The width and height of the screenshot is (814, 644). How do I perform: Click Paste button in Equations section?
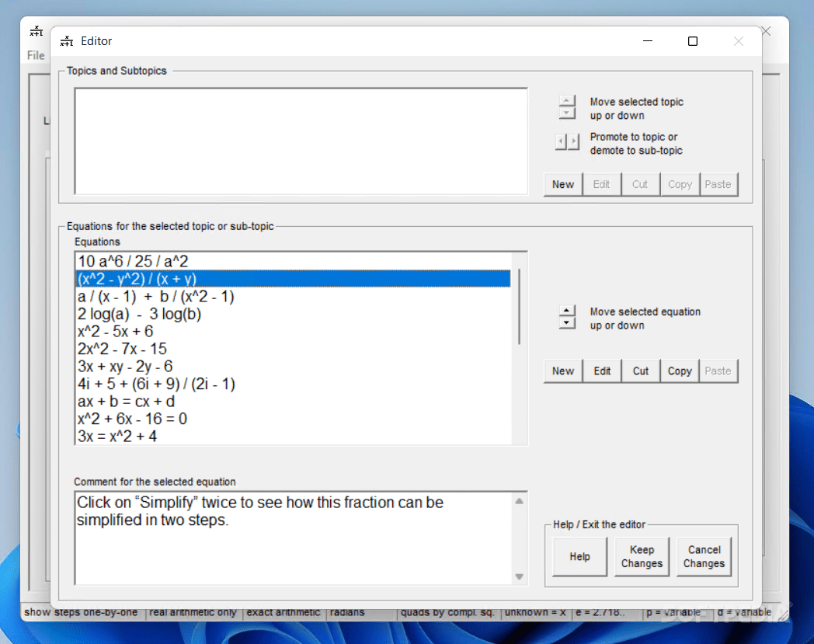coord(718,371)
